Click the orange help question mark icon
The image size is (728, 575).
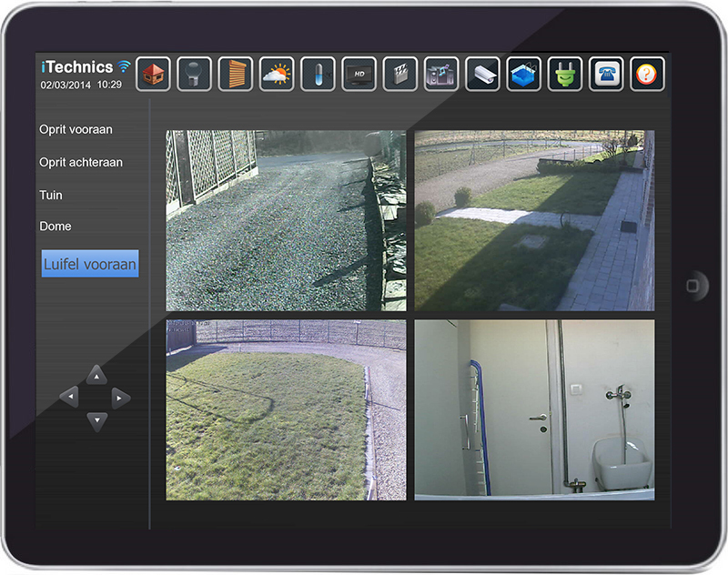(x=647, y=74)
